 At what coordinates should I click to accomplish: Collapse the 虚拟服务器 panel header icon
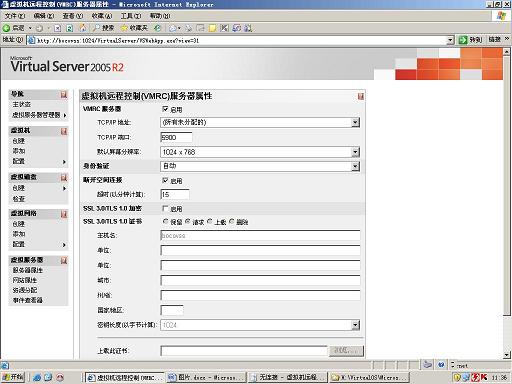tap(64, 260)
